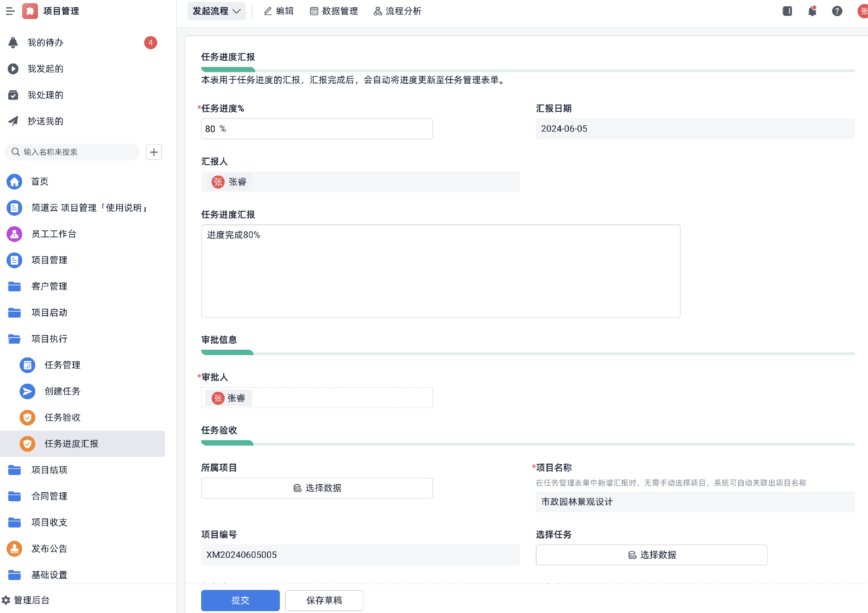The image size is (868, 613).
Task: Click the 保存草稿 button
Action: [x=324, y=600]
